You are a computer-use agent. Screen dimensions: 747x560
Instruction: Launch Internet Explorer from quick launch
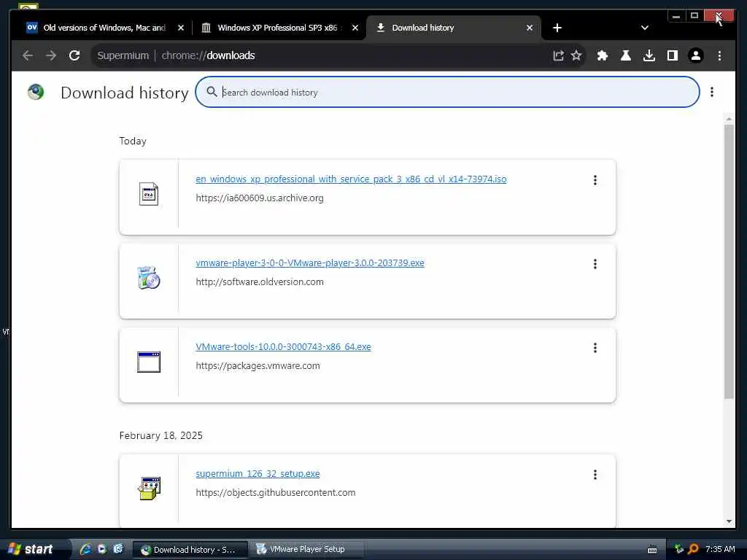[x=86, y=549]
